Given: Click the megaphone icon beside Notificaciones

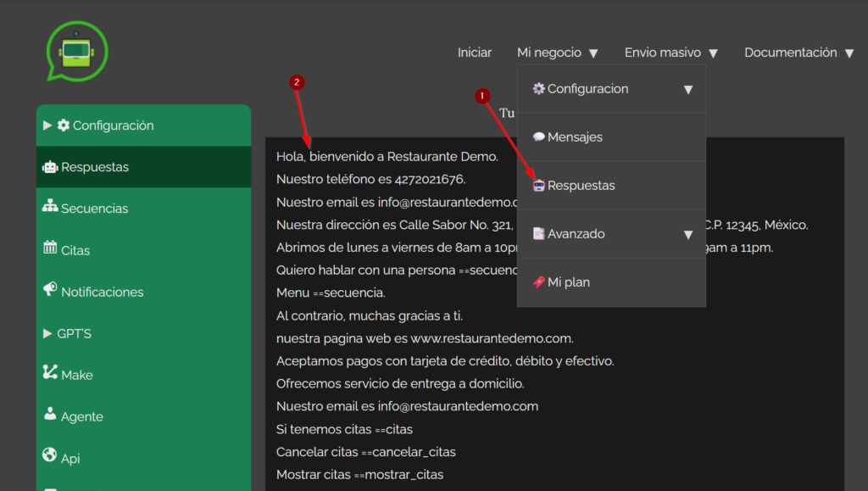Looking at the screenshot, I should (x=50, y=289).
